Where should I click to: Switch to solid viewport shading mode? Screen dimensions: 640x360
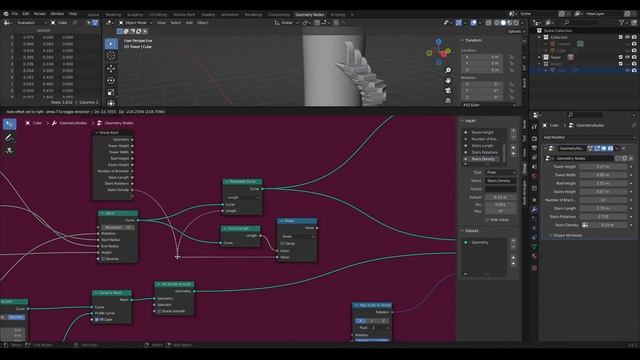pos(503,23)
